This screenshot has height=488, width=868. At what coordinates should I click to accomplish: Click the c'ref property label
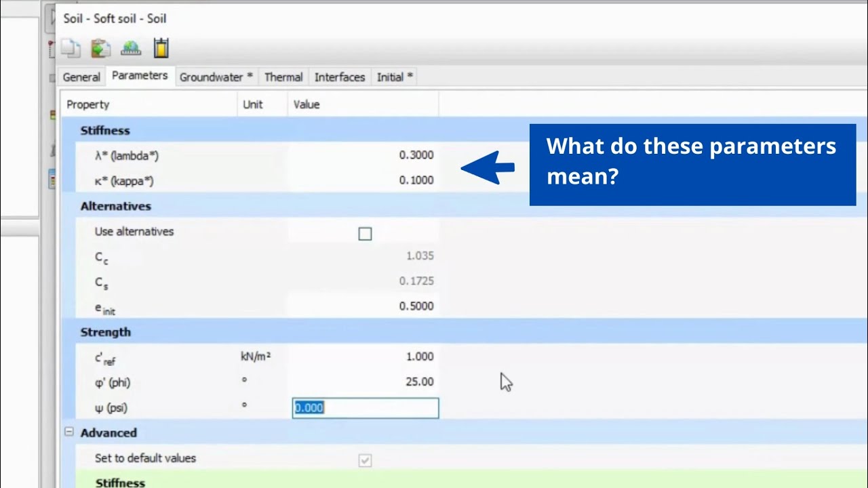pyautogui.click(x=105, y=359)
